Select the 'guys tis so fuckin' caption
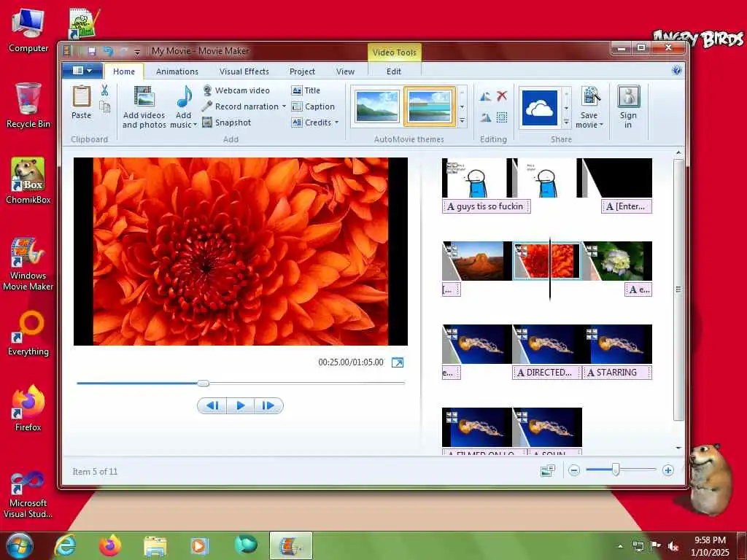This screenshot has height=560, width=747. point(487,206)
